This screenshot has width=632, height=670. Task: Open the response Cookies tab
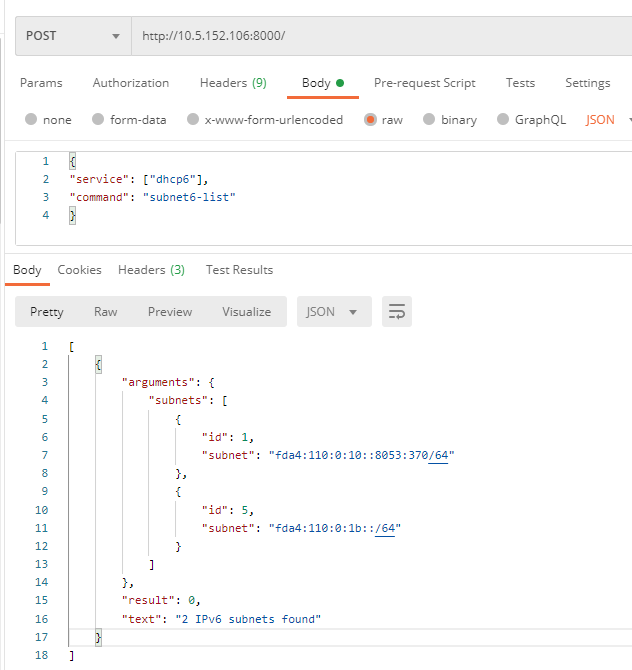[x=79, y=270]
